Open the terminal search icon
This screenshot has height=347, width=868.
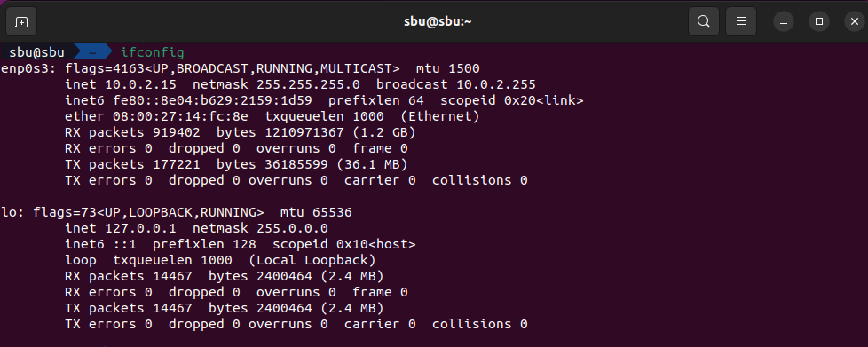point(703,21)
